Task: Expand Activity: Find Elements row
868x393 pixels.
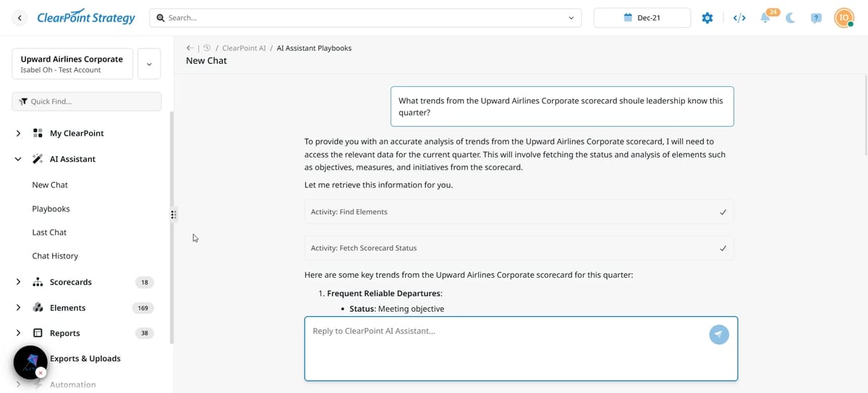Action: tap(519, 212)
